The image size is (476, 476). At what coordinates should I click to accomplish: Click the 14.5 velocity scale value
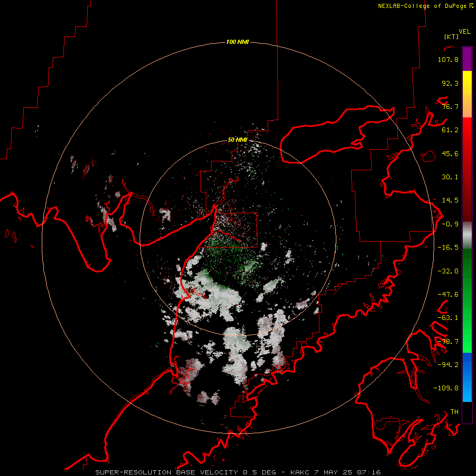450,200
